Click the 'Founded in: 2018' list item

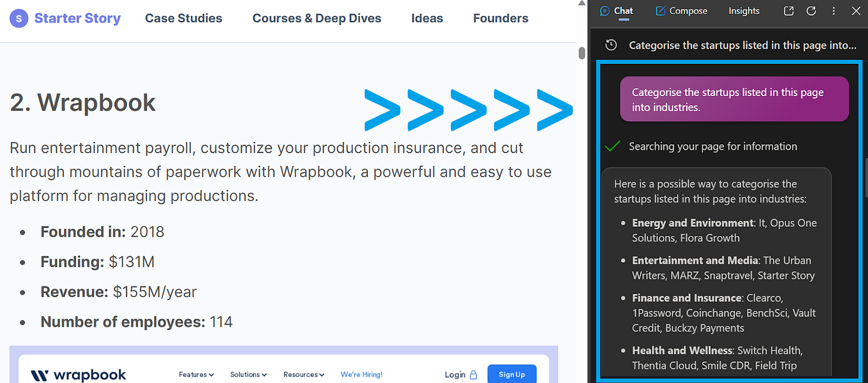point(103,231)
